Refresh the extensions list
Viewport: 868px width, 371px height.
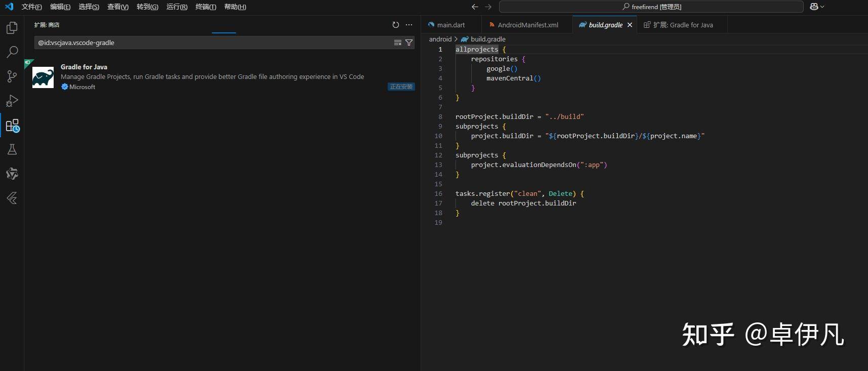396,25
